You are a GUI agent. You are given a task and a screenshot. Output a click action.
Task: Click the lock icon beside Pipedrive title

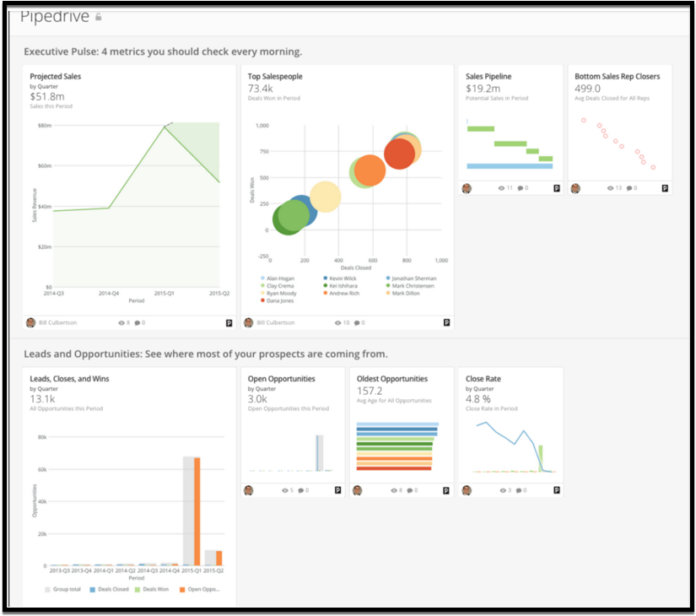pyautogui.click(x=99, y=16)
